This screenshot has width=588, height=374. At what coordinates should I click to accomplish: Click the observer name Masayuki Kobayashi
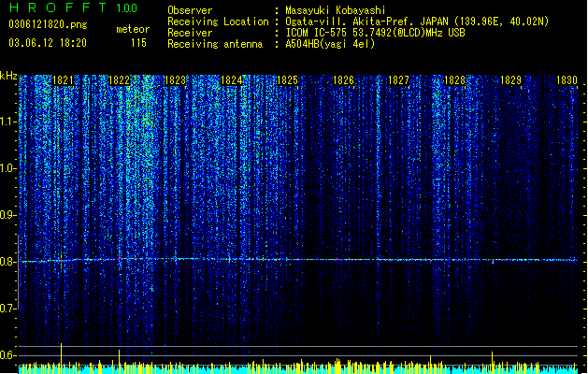[336, 10]
